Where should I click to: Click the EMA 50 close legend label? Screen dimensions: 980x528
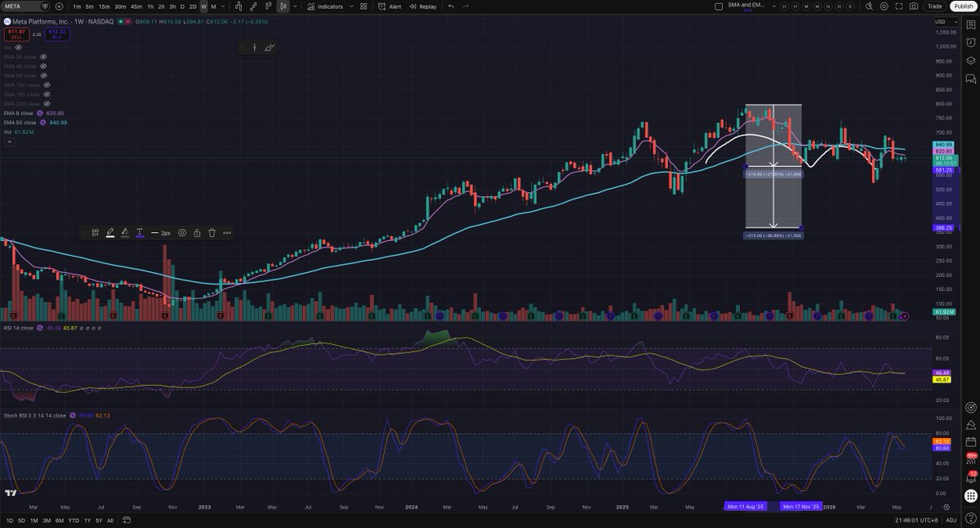coord(20,123)
